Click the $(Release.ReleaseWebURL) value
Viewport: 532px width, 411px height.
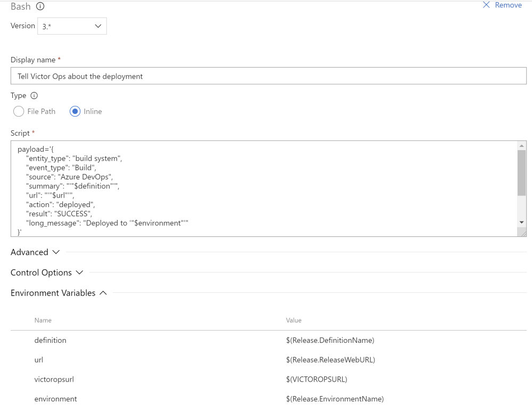330,359
